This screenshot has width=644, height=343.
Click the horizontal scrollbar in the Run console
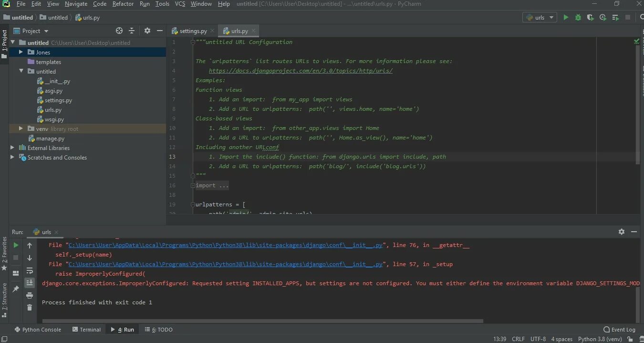pyautogui.click(x=262, y=321)
